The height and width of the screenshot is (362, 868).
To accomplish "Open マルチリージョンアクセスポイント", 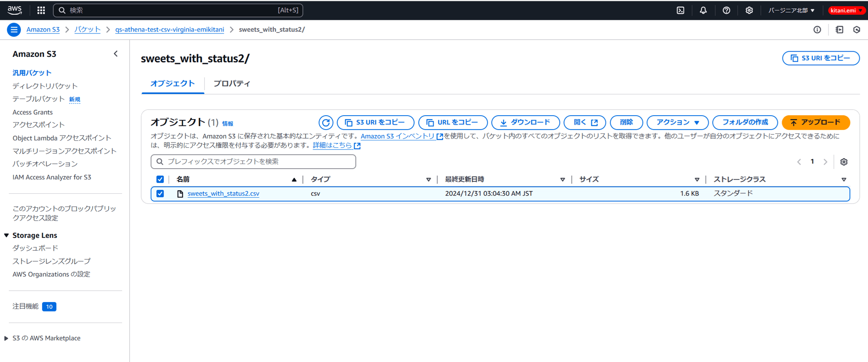I will pos(65,151).
